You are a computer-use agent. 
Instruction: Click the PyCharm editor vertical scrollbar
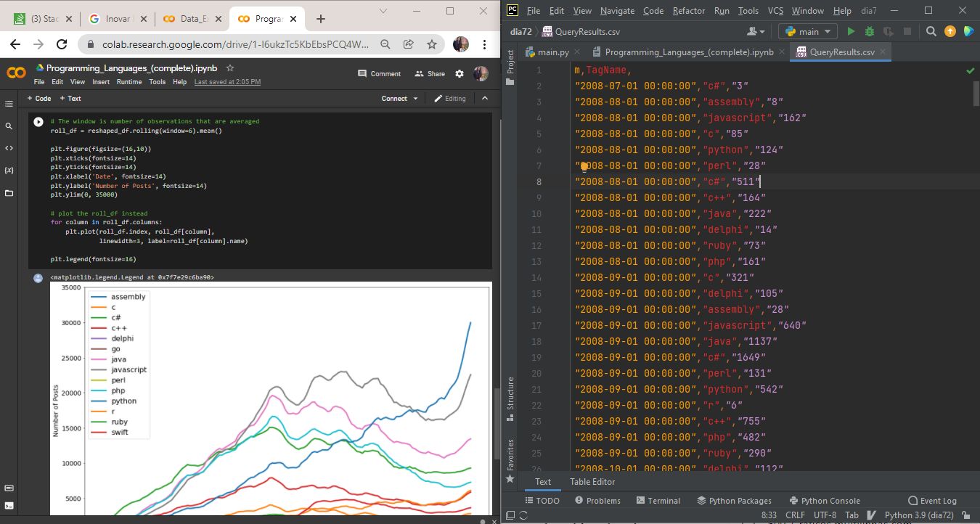pyautogui.click(x=976, y=94)
